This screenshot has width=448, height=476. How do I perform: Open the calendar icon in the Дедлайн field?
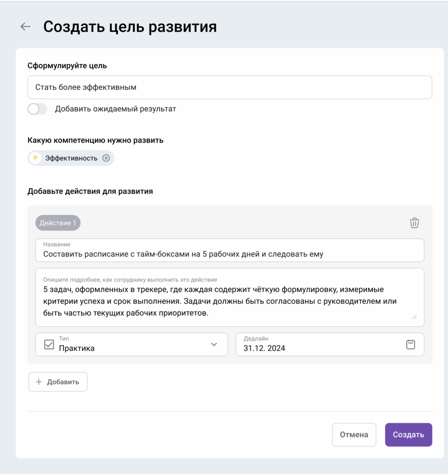411,344
